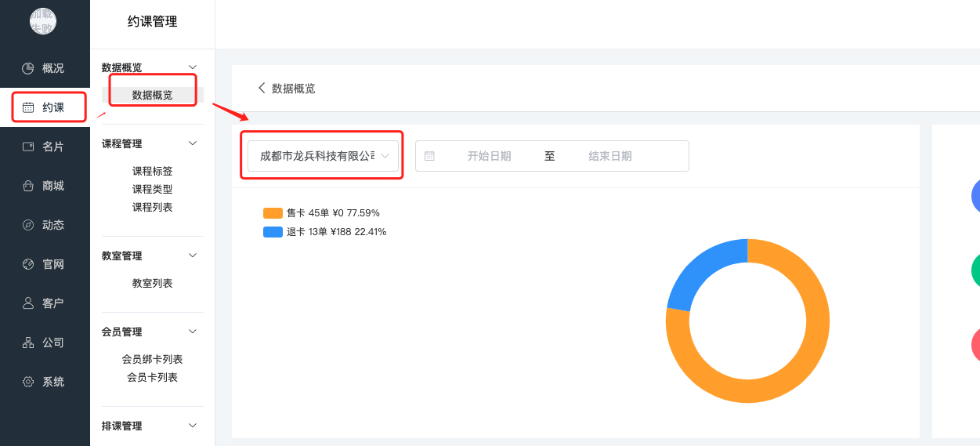Collapse the 课程管理 section chevron
The height and width of the screenshot is (446, 980).
[193, 143]
